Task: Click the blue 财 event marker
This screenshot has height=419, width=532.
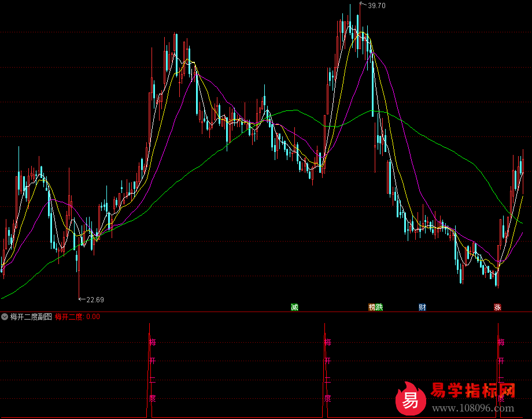Action: point(422,307)
